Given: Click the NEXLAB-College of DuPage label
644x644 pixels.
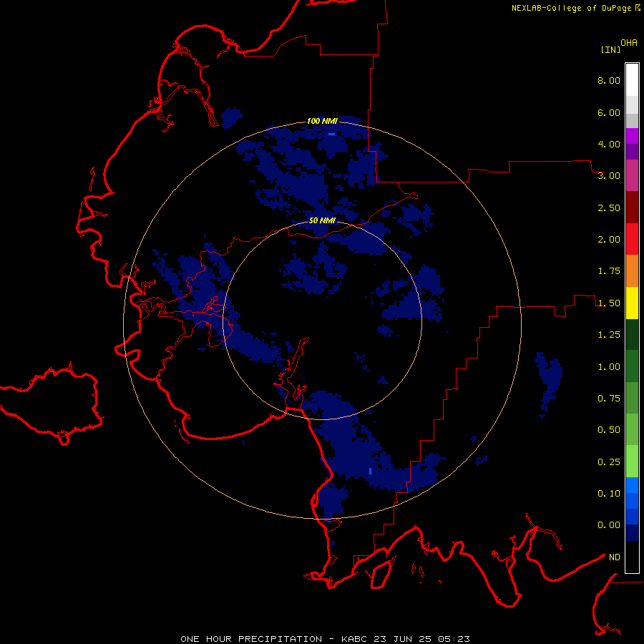Looking at the screenshot, I should click(x=571, y=8).
